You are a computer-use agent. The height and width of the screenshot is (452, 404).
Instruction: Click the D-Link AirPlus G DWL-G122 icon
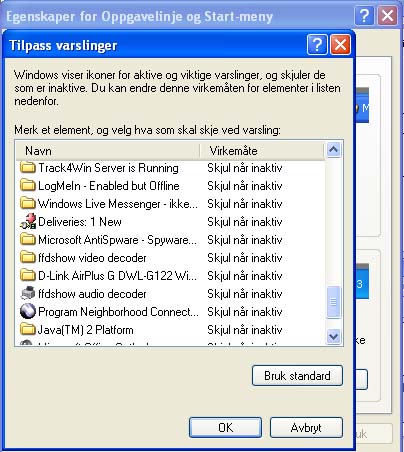click(x=28, y=276)
